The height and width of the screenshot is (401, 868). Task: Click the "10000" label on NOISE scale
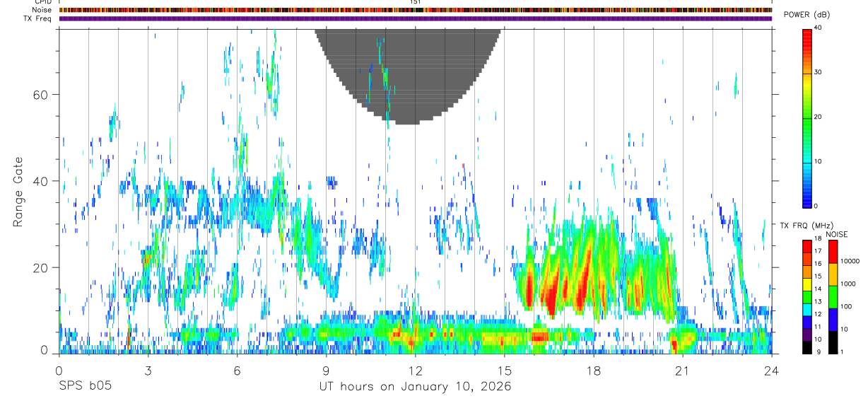coord(850,262)
